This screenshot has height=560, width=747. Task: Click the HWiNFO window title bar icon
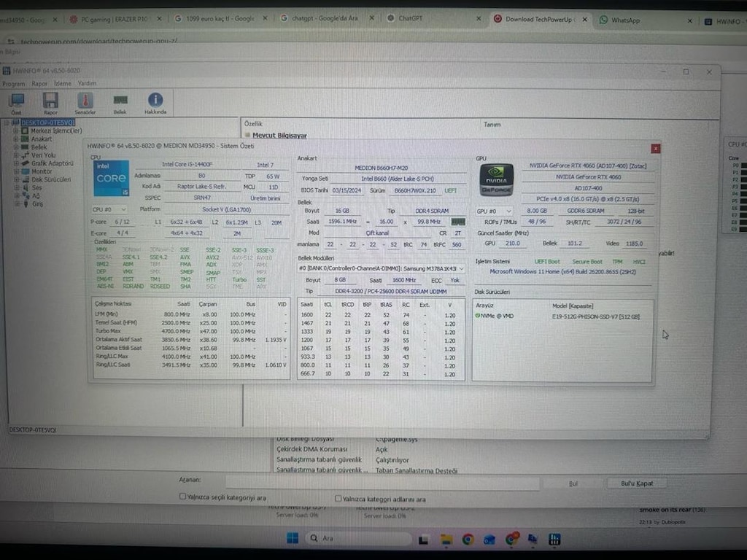(6, 71)
